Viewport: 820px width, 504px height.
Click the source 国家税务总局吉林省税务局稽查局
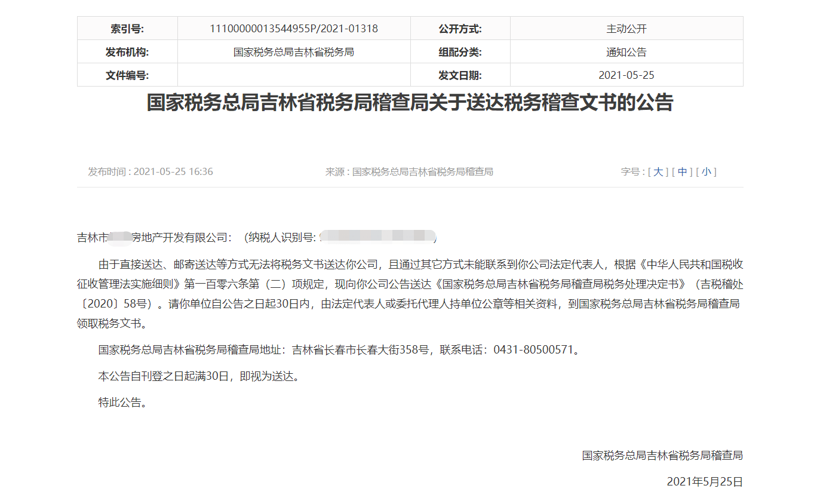(423, 172)
